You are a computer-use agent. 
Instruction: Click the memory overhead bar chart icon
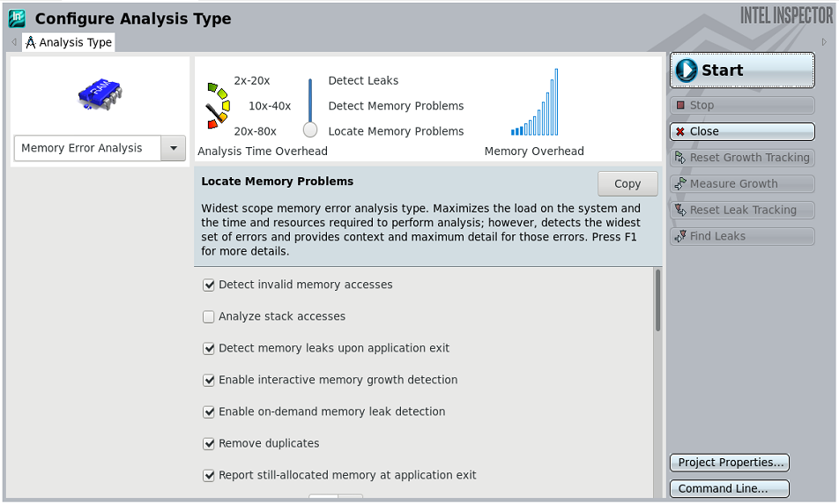pos(534,103)
